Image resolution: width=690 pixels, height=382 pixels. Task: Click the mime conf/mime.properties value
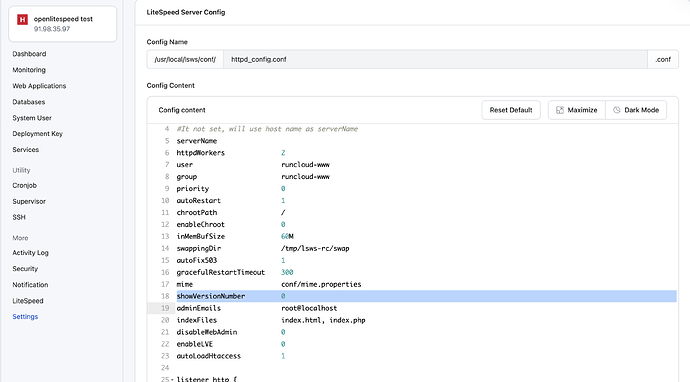coord(321,284)
